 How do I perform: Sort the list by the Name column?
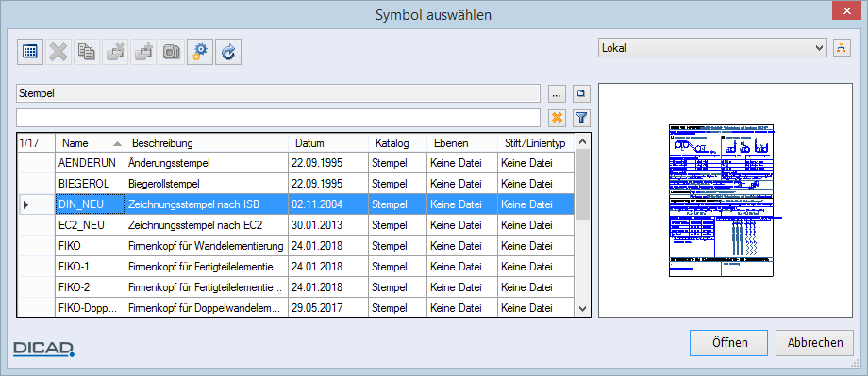[x=91, y=143]
